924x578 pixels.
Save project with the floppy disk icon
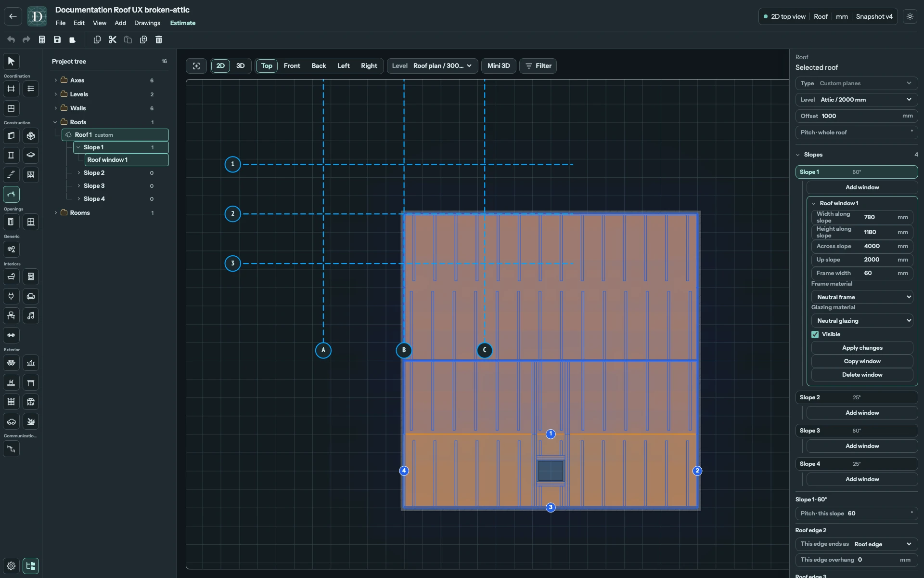coord(57,39)
